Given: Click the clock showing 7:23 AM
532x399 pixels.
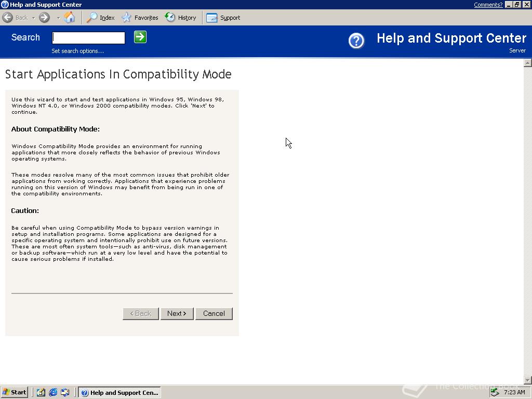Looking at the screenshot, I should pyautogui.click(x=514, y=392).
